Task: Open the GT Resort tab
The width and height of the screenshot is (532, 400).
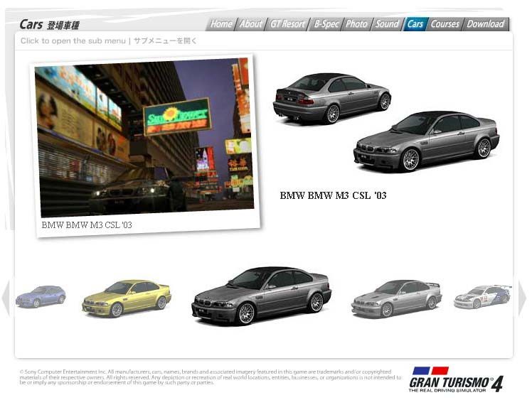Action: [x=287, y=24]
